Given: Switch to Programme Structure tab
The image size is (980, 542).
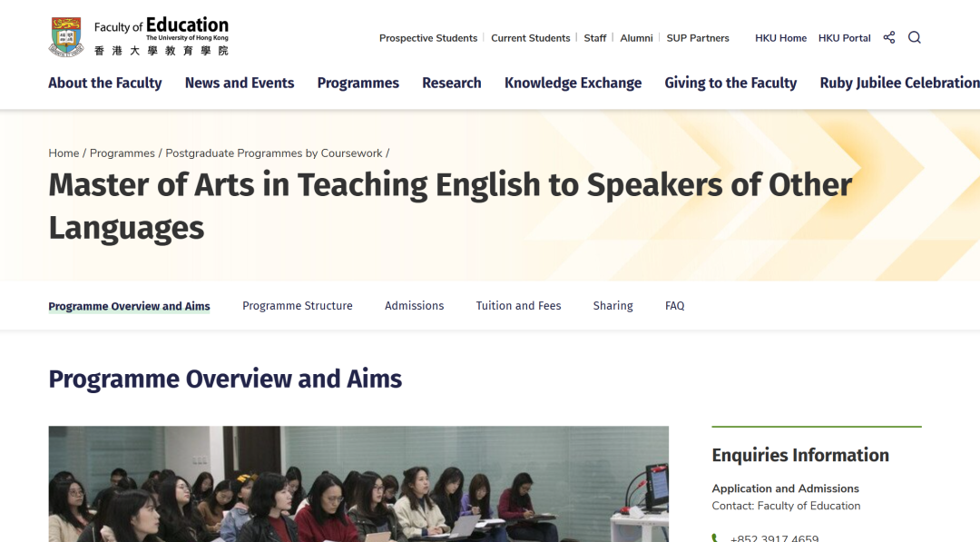Looking at the screenshot, I should click(298, 306).
